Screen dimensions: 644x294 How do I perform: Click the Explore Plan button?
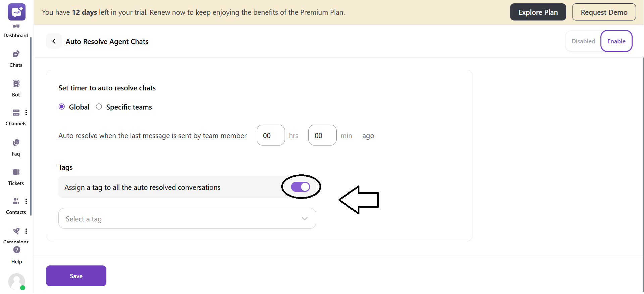538,12
